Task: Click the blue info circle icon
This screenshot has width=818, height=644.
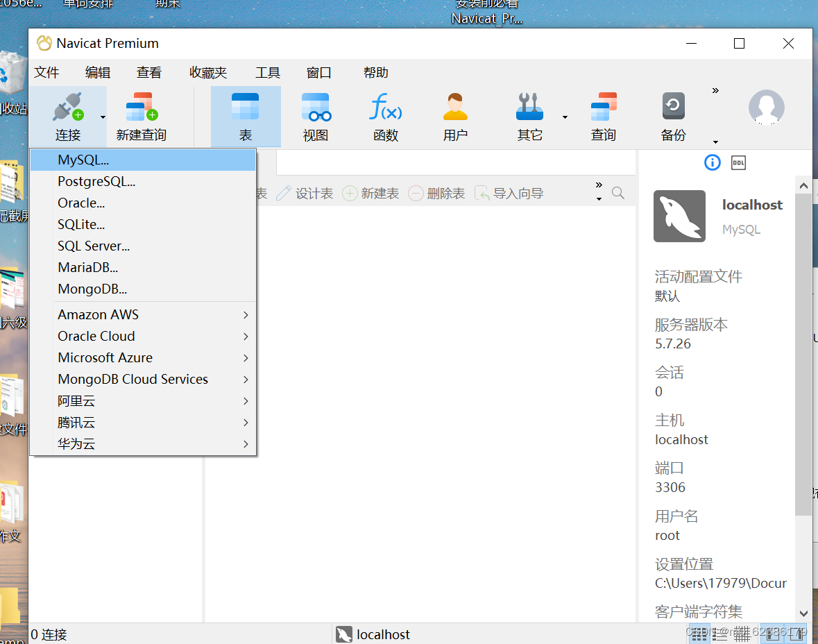Action: pos(712,162)
